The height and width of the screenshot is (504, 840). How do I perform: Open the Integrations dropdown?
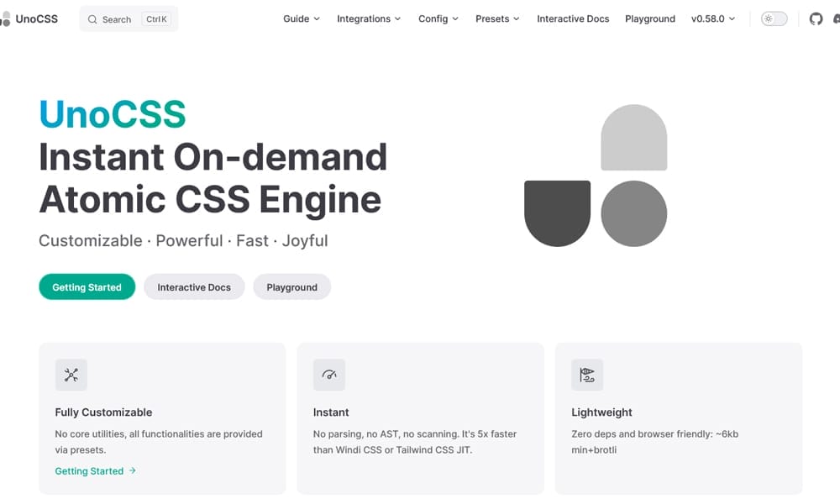[x=368, y=18]
